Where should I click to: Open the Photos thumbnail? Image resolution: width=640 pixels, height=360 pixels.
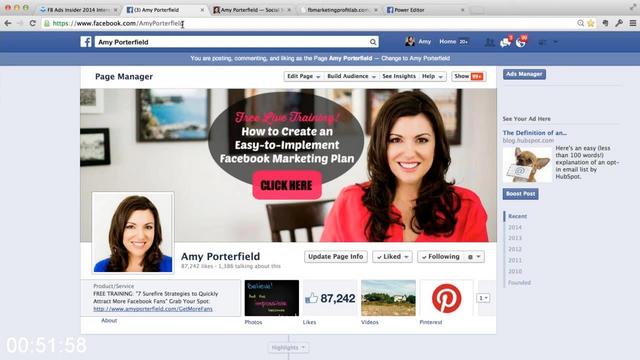[271, 298]
